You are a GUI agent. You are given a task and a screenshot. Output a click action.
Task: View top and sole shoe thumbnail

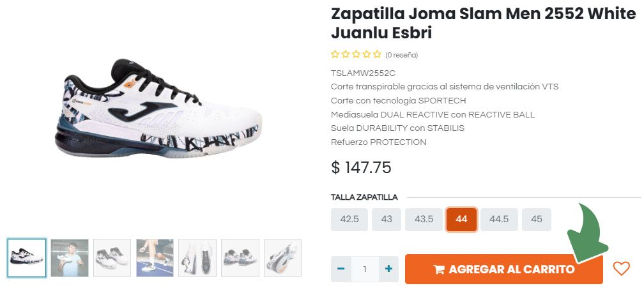(x=197, y=258)
